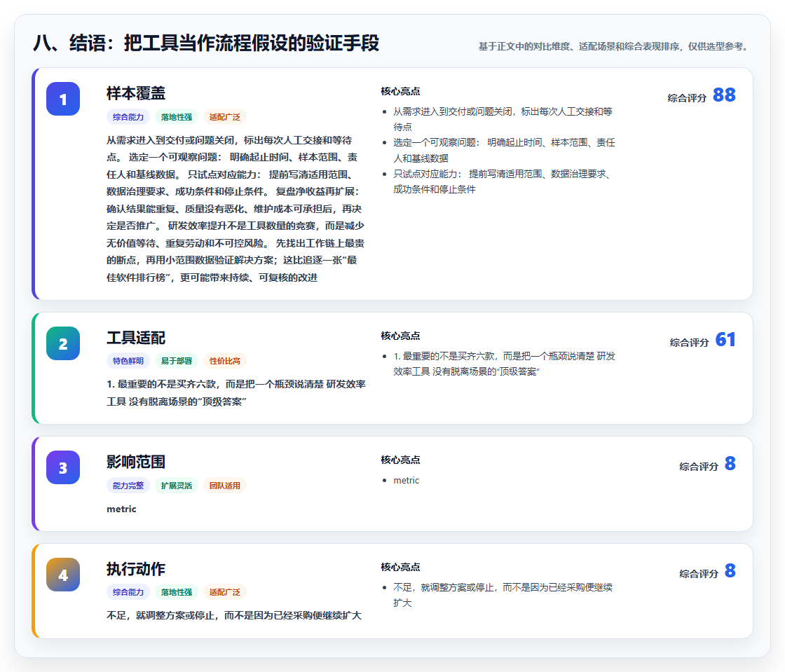Select the 落地性强 tag under 样本覆盖

click(177, 117)
